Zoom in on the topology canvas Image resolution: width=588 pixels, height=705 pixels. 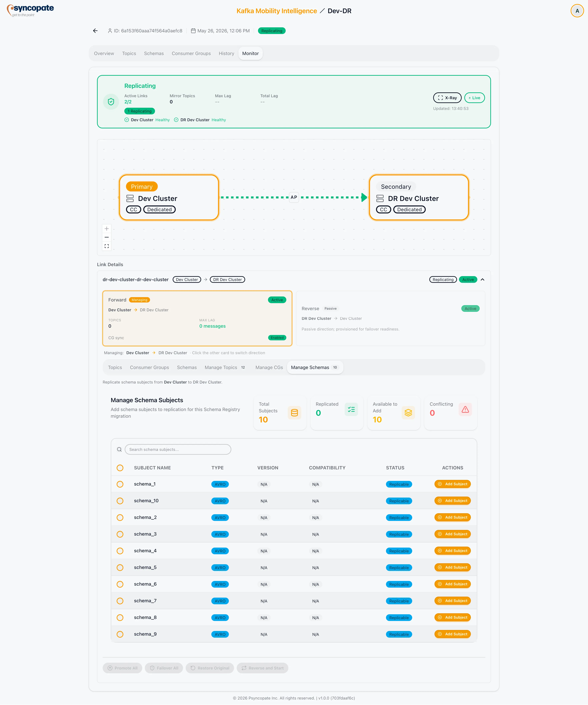click(x=107, y=229)
